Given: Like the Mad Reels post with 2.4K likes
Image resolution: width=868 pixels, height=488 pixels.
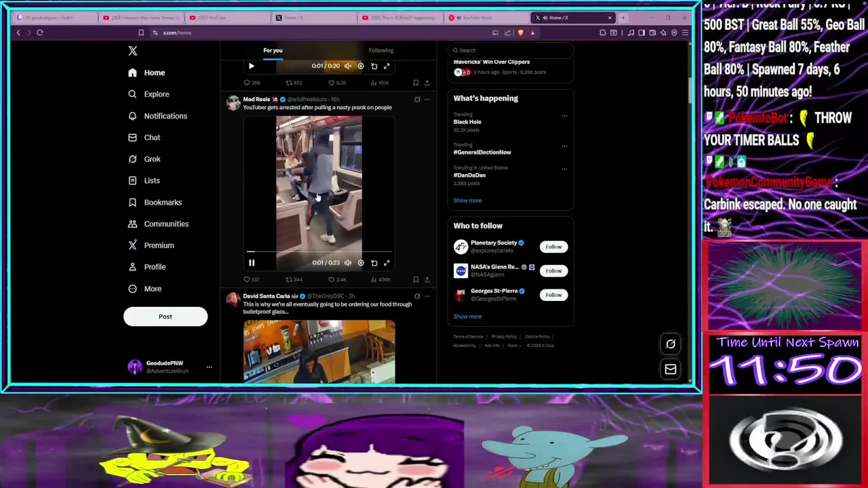Looking at the screenshot, I should [x=337, y=279].
